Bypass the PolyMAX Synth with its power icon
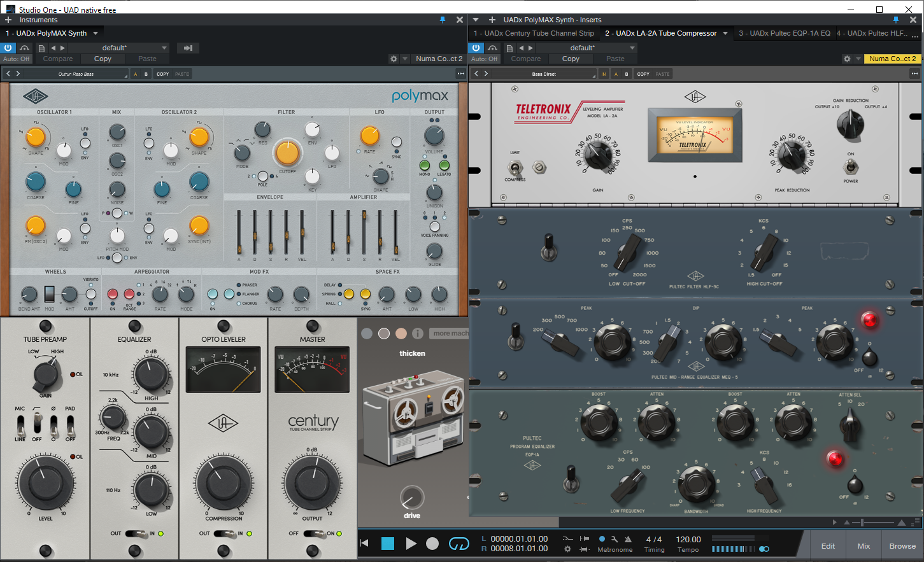The width and height of the screenshot is (924, 562). 8,48
